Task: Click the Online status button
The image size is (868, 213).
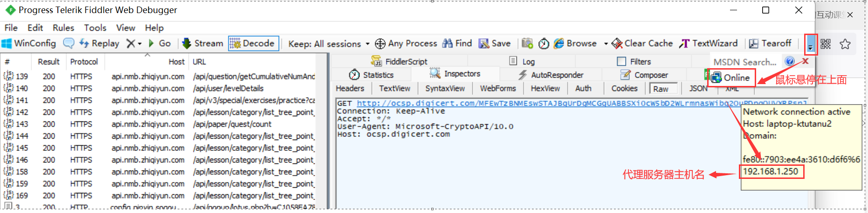Action: click(731, 78)
